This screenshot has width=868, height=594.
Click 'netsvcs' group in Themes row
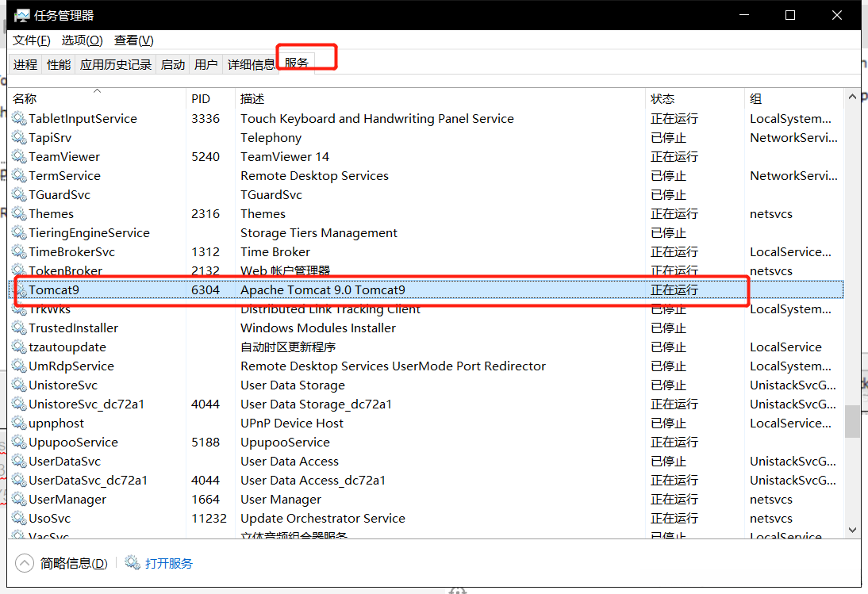tap(771, 213)
